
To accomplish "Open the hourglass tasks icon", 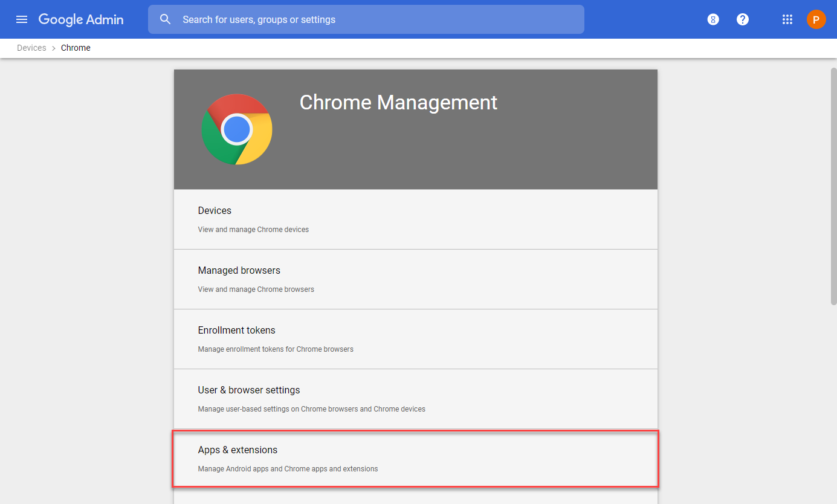I will coord(713,19).
